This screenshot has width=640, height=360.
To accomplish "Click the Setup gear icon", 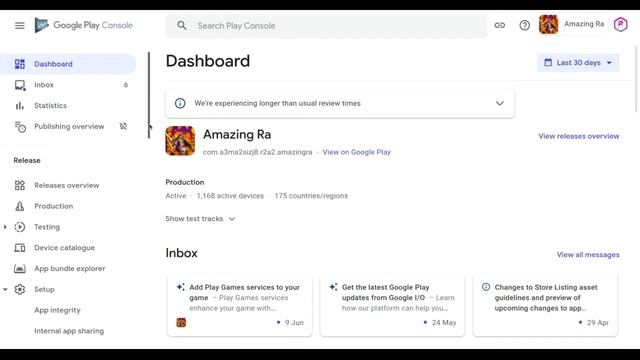I will pyautogui.click(x=20, y=289).
